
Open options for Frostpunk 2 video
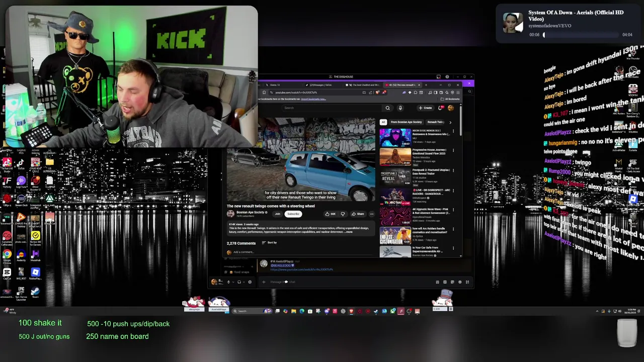click(453, 170)
